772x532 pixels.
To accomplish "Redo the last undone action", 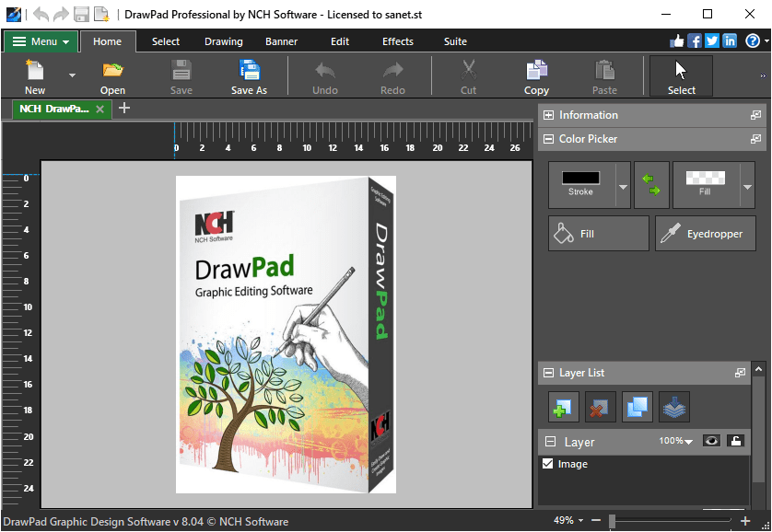I will 392,76.
